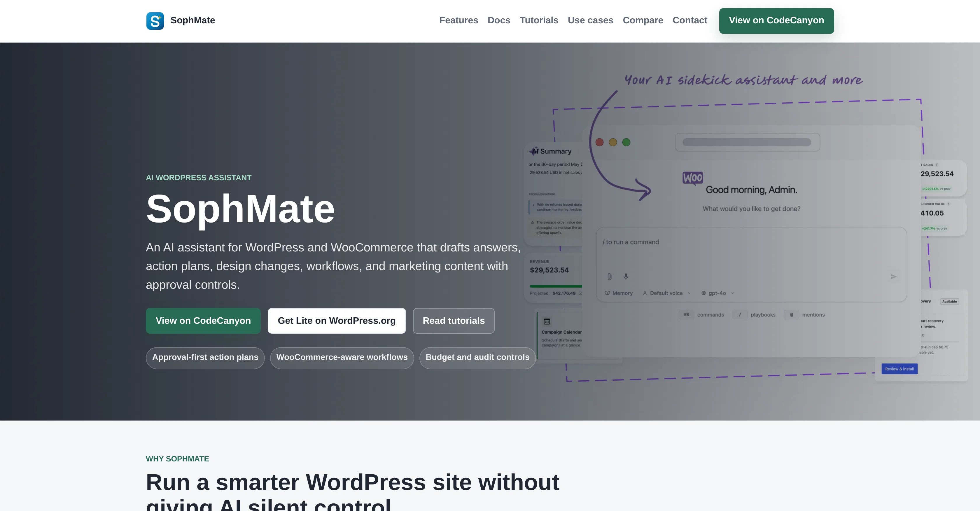Click the SophMate logo icon
This screenshot has height=511, width=980.
(x=155, y=20)
